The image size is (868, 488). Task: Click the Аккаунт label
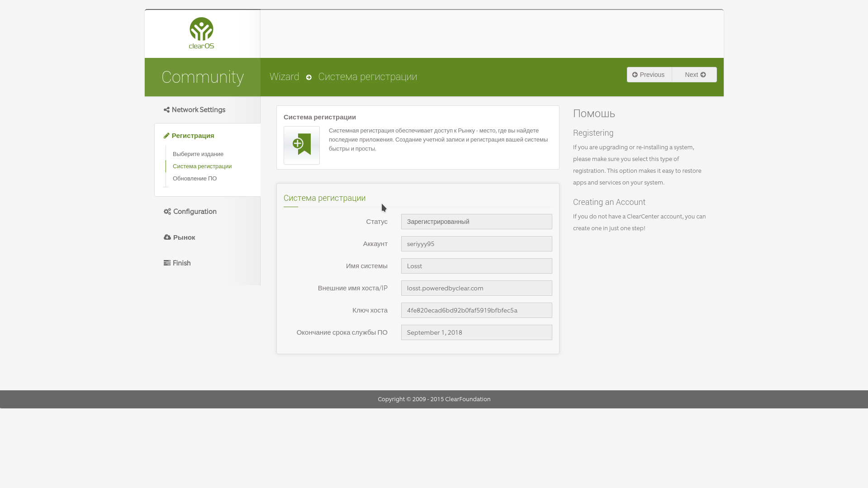pos(375,244)
